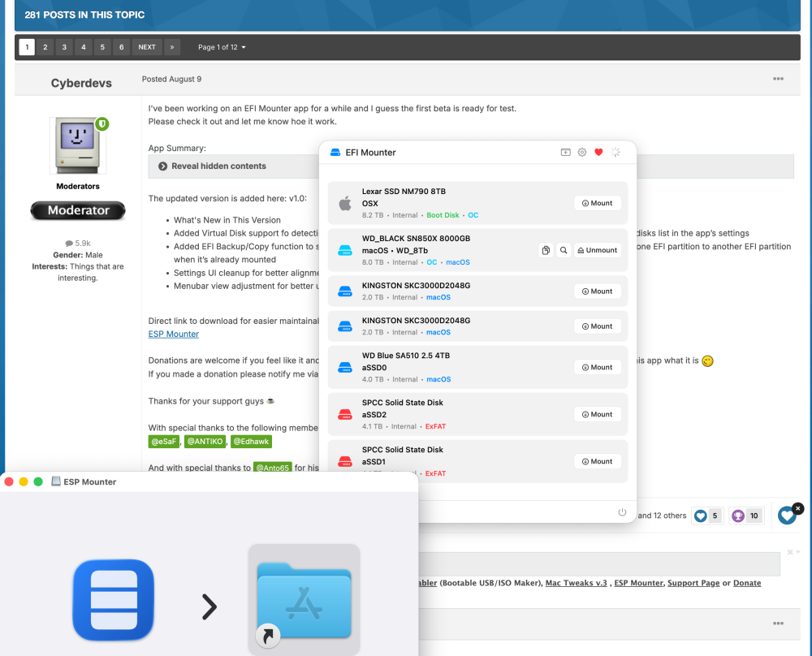Open the Support Page signature link
The width and height of the screenshot is (812, 656).
pos(693,583)
